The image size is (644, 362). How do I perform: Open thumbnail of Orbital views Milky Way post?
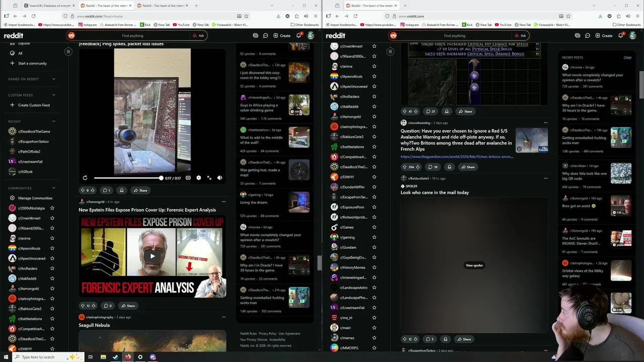pos(621,270)
